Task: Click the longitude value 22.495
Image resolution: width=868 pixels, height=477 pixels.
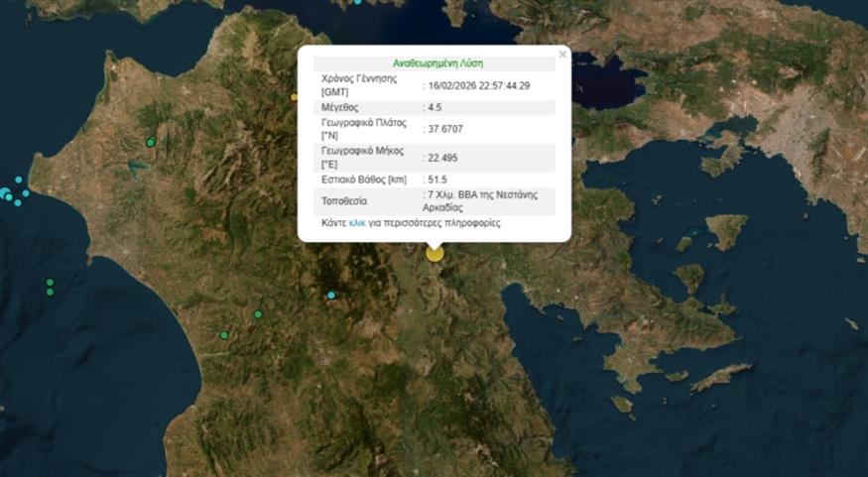Action: 443,158
